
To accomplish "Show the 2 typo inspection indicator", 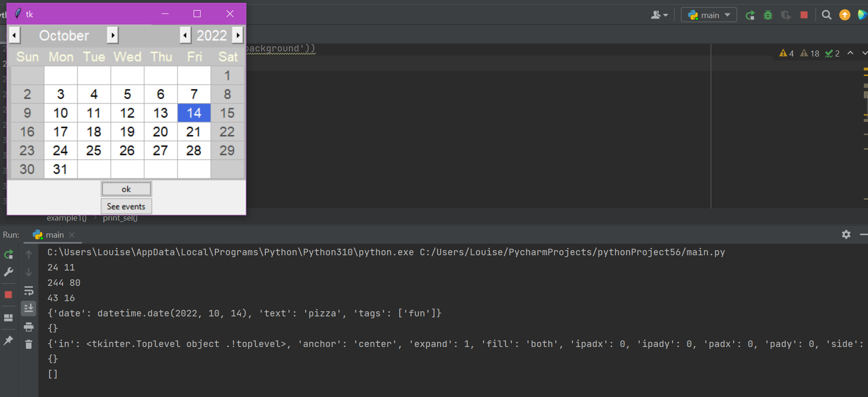I will click(832, 53).
